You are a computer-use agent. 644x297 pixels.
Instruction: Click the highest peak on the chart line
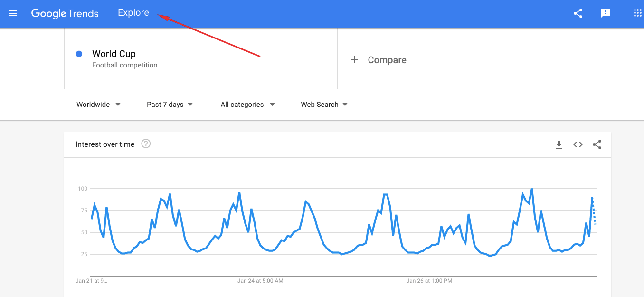pyautogui.click(x=531, y=189)
